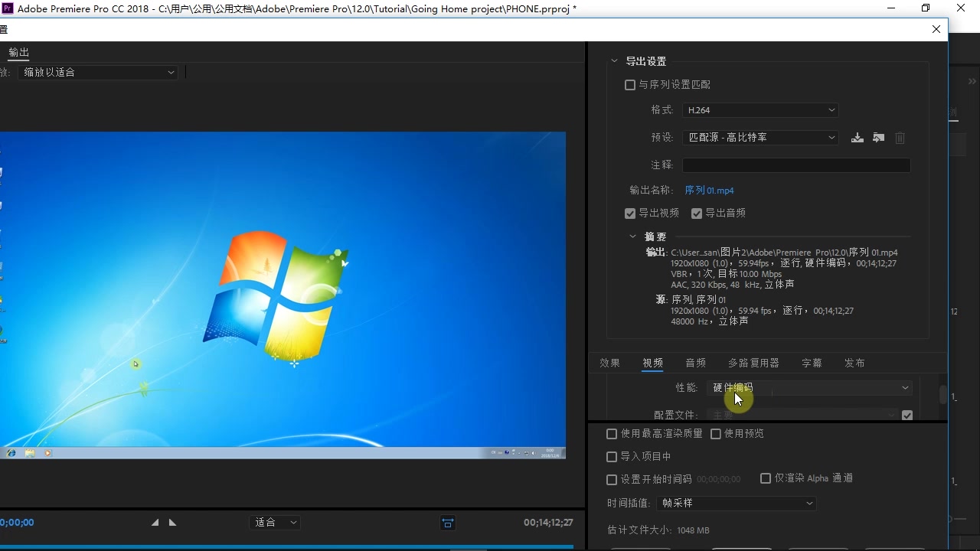The height and width of the screenshot is (551, 980).
Task: Collapse the 摘要 summary section
Action: (x=632, y=237)
